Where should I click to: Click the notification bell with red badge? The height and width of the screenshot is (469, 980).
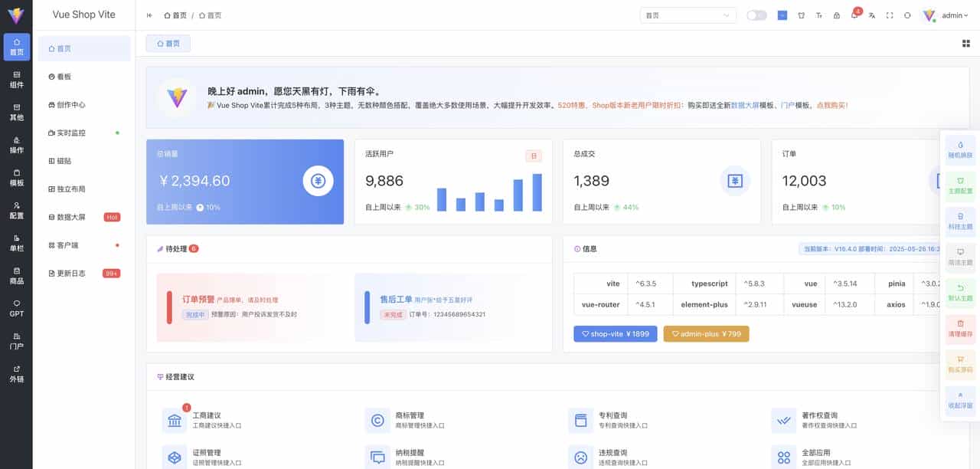tap(854, 15)
